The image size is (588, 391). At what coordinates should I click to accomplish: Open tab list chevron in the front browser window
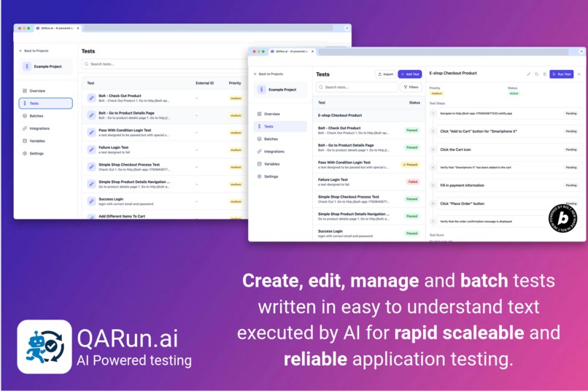[x=581, y=51]
